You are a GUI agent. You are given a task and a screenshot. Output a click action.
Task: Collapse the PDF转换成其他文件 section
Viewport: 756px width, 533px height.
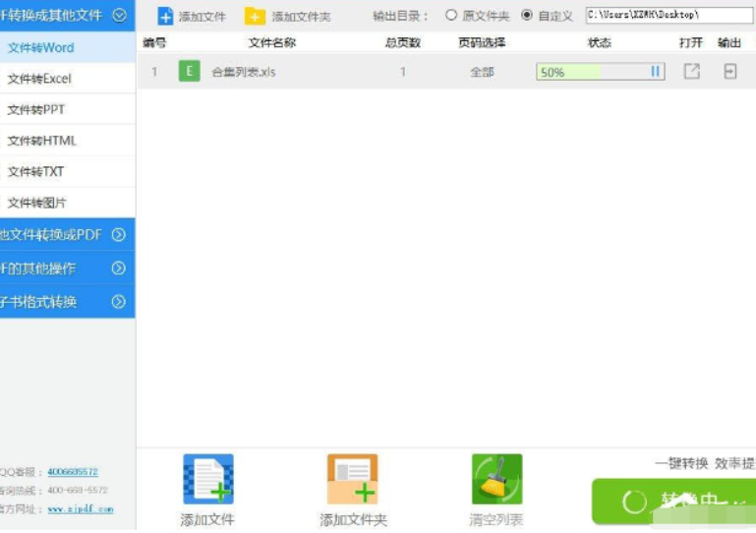pyautogui.click(x=119, y=16)
